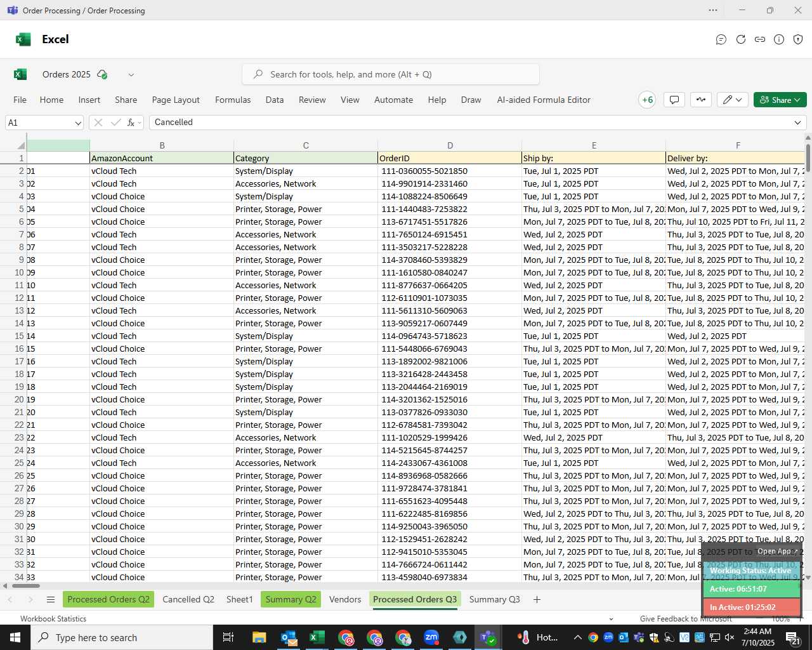Open the Teams more options ellipsis

[x=713, y=10]
